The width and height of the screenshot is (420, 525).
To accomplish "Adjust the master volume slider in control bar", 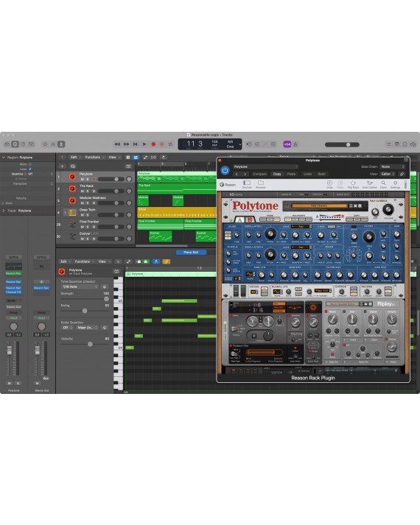I will coord(342,144).
